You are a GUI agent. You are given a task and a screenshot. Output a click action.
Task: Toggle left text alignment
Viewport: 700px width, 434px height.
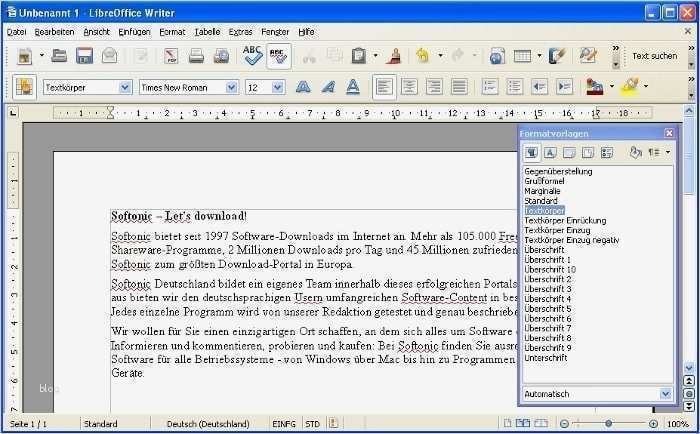[x=384, y=87]
